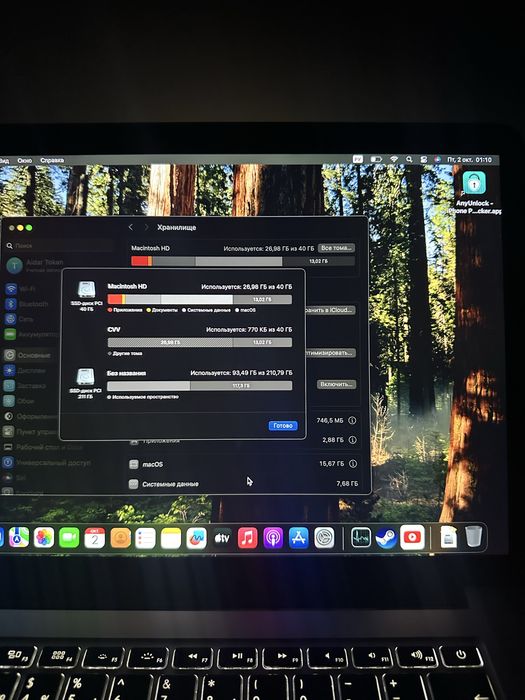Click the Все тома... button

(337, 248)
